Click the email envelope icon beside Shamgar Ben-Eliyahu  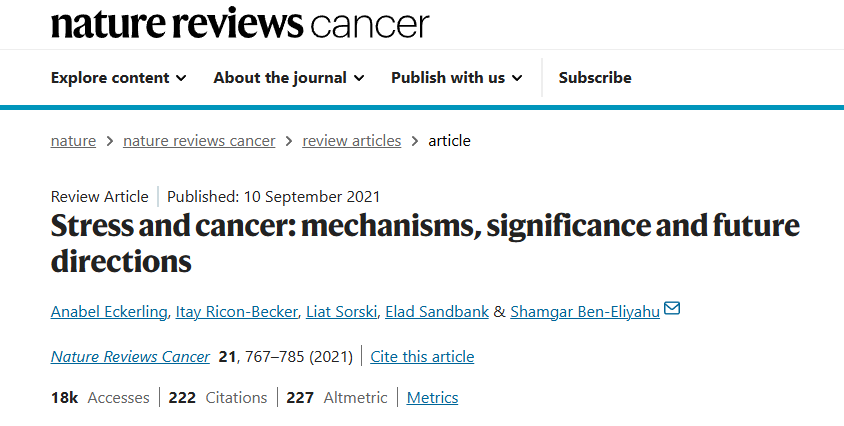[x=672, y=308]
